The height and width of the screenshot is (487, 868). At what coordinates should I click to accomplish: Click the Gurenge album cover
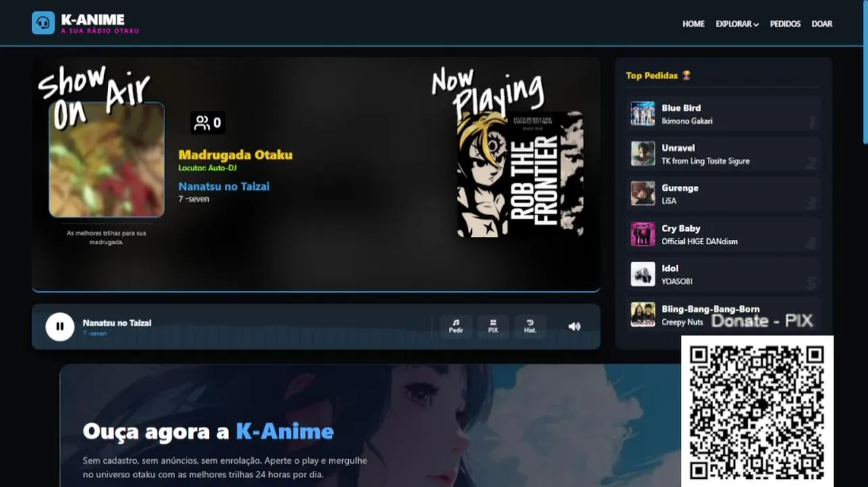[643, 193]
